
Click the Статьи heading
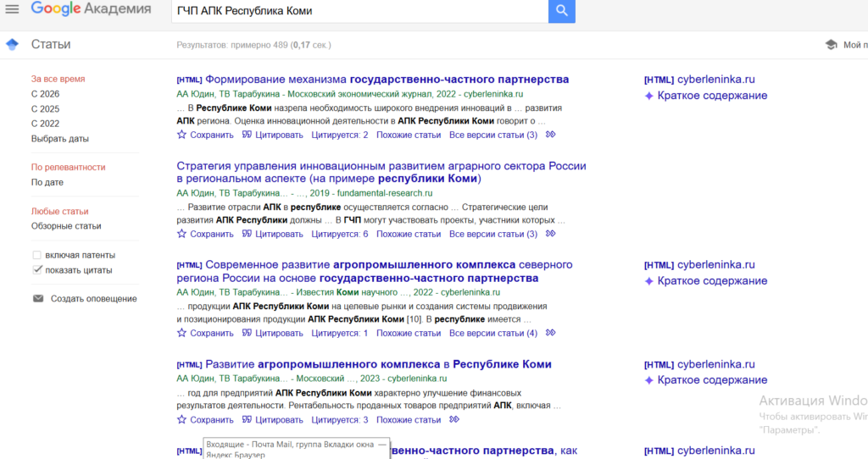51,44
